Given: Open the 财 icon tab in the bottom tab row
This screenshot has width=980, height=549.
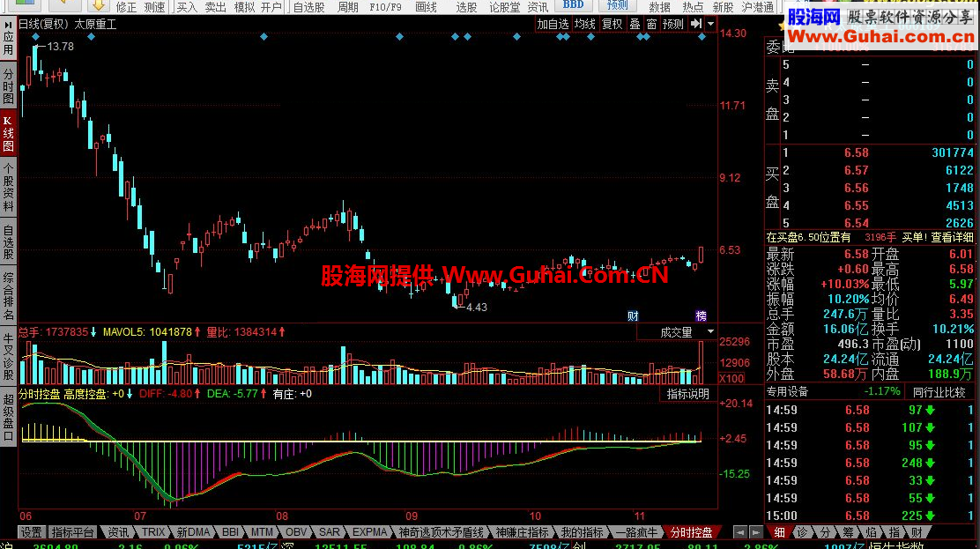Looking at the screenshot, I should click(x=917, y=532).
